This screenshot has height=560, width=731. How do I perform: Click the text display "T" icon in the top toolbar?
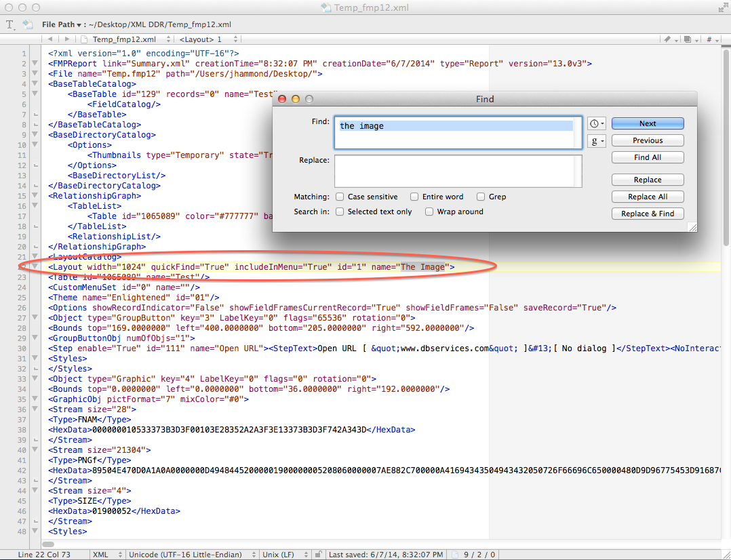coord(9,24)
